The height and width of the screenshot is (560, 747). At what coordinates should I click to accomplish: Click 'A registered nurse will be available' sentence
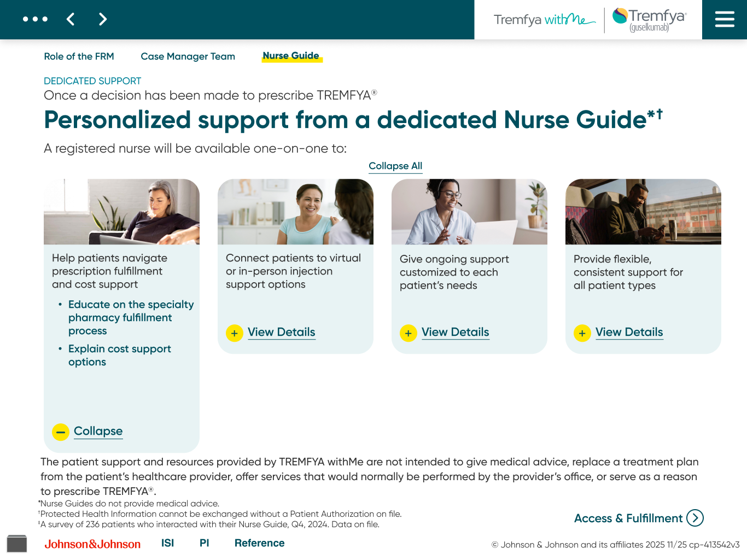195,149
